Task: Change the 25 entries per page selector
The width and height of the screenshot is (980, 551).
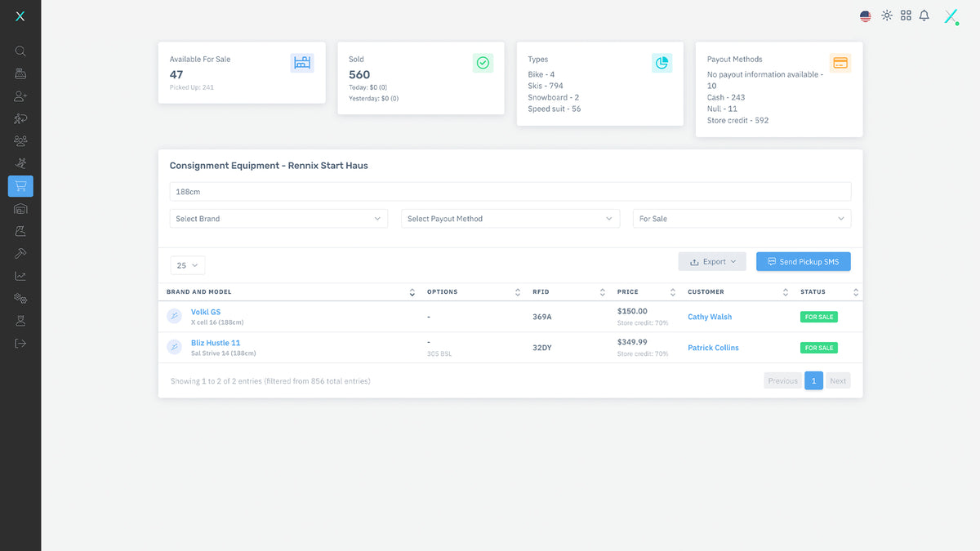Action: coord(188,265)
